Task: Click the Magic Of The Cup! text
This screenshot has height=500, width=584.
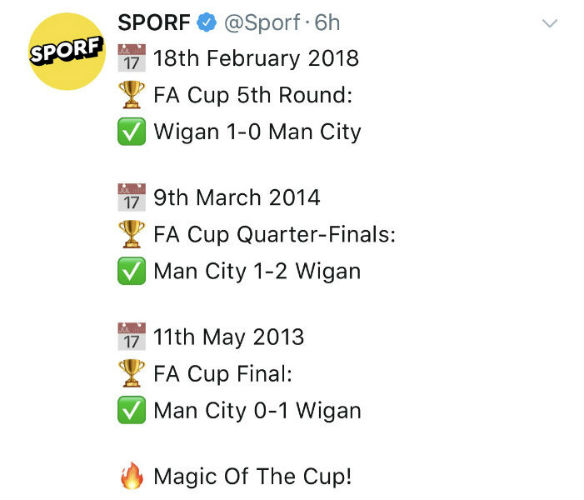Action: (253, 477)
